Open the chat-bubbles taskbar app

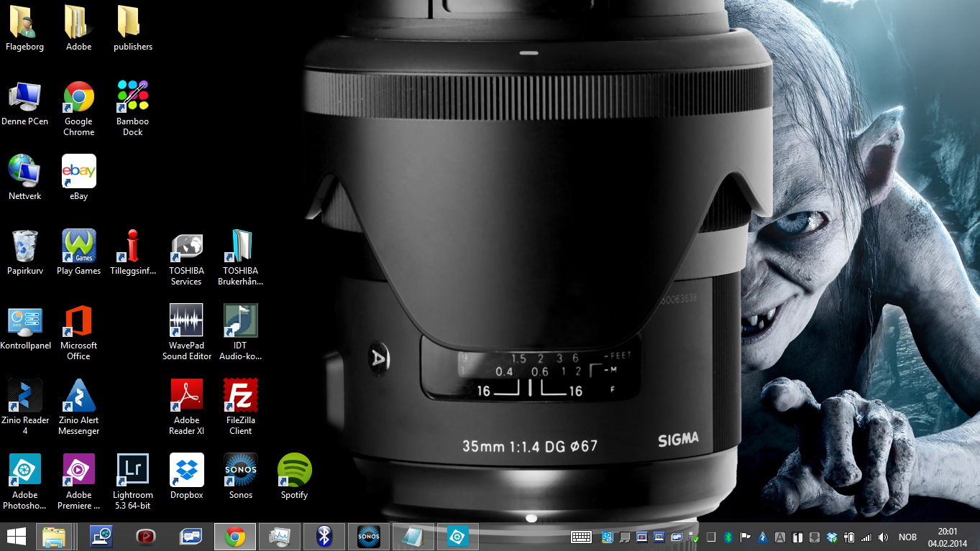191,537
